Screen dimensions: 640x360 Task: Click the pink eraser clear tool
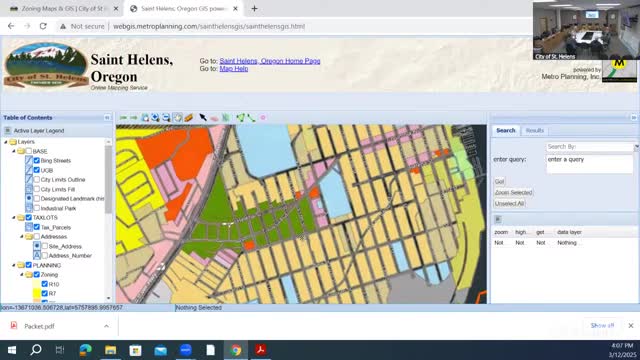coord(214,118)
